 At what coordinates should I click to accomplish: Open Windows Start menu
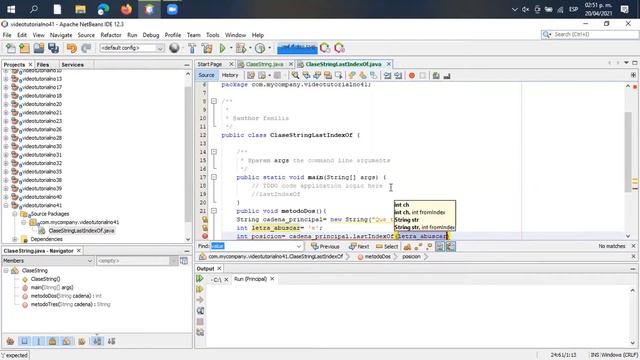[x=11, y=9]
